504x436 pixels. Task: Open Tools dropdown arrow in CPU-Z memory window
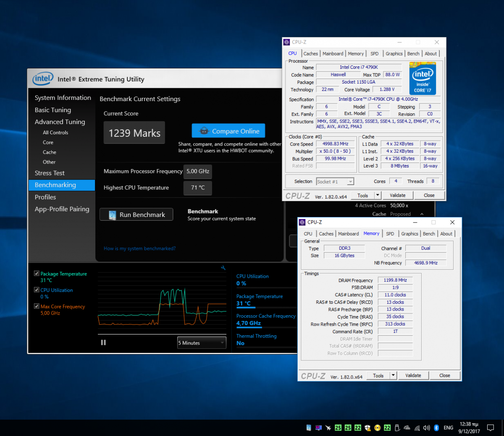click(393, 376)
